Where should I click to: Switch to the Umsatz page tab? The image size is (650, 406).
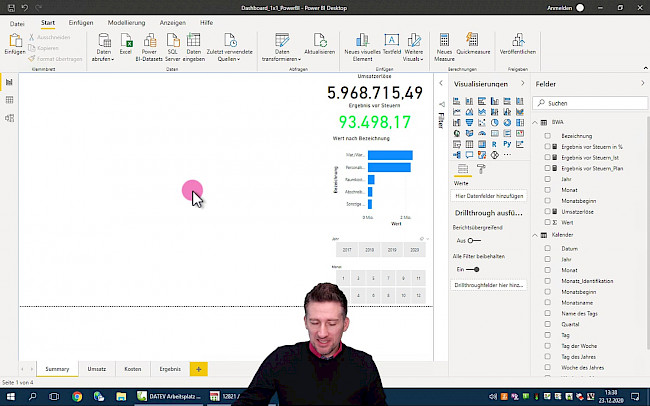tap(96, 369)
